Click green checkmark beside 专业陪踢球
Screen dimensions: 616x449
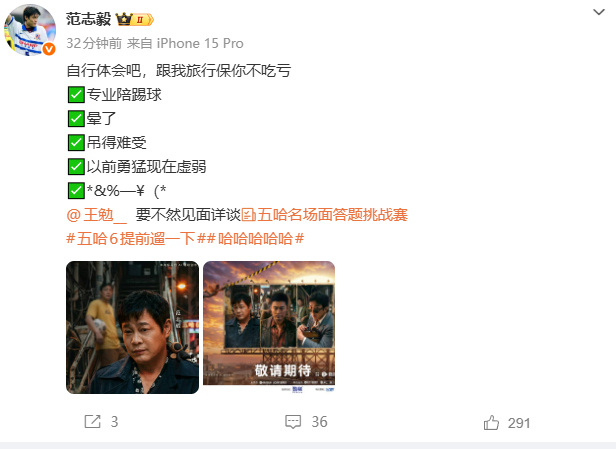pos(76,95)
